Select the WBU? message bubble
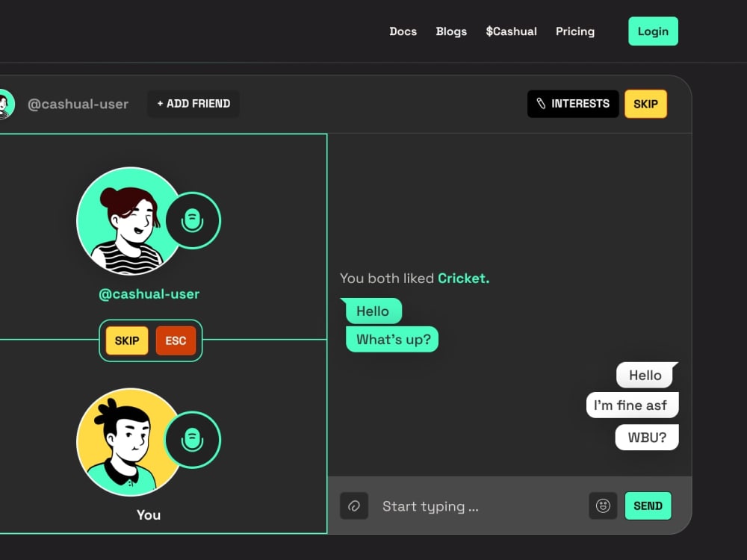This screenshot has width=747, height=560. point(647,437)
